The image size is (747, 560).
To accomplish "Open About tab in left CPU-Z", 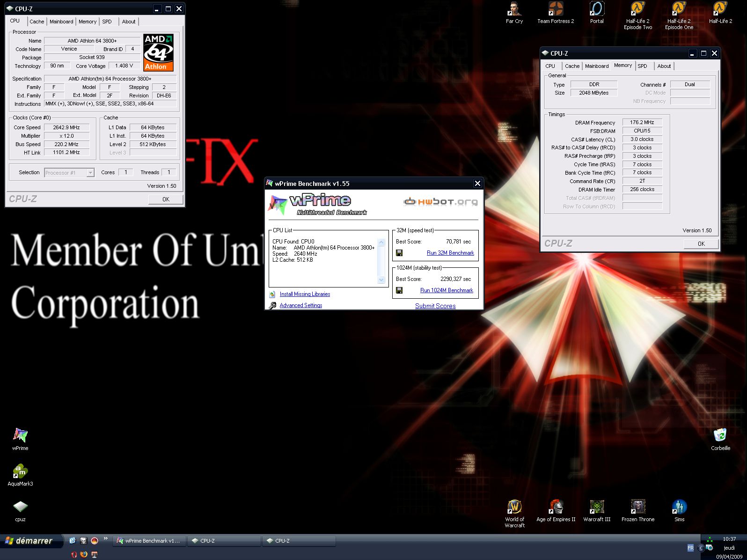I will [x=129, y=22].
